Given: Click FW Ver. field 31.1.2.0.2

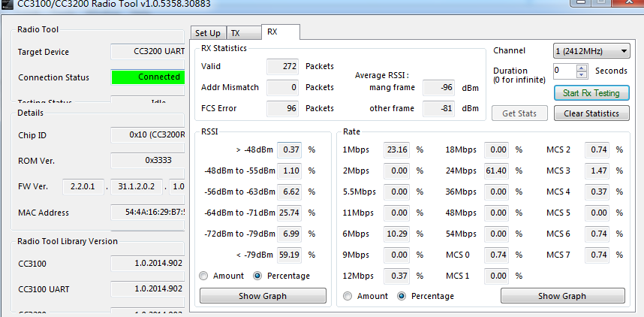Looking at the screenshot, I should pyautogui.click(x=137, y=186).
